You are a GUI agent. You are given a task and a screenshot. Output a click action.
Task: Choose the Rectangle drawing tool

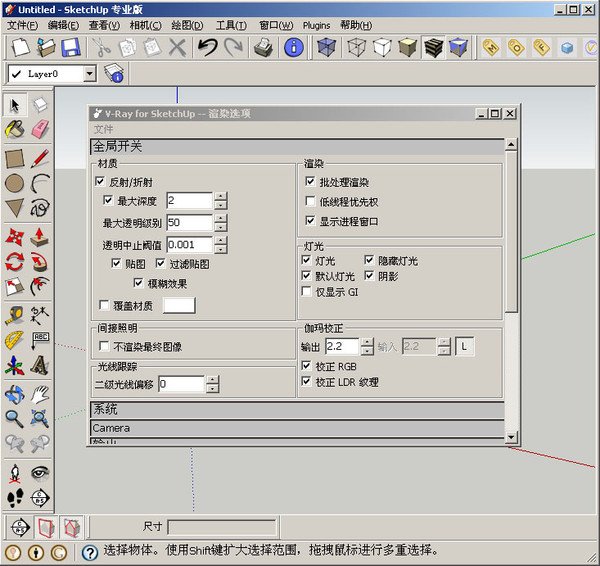[x=15, y=158]
